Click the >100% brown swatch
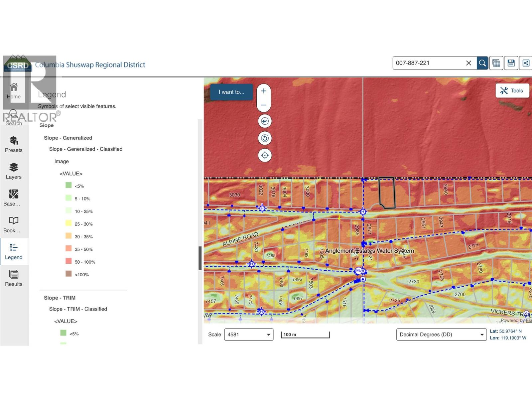Viewport: 532px width, 399px height. coord(68,274)
